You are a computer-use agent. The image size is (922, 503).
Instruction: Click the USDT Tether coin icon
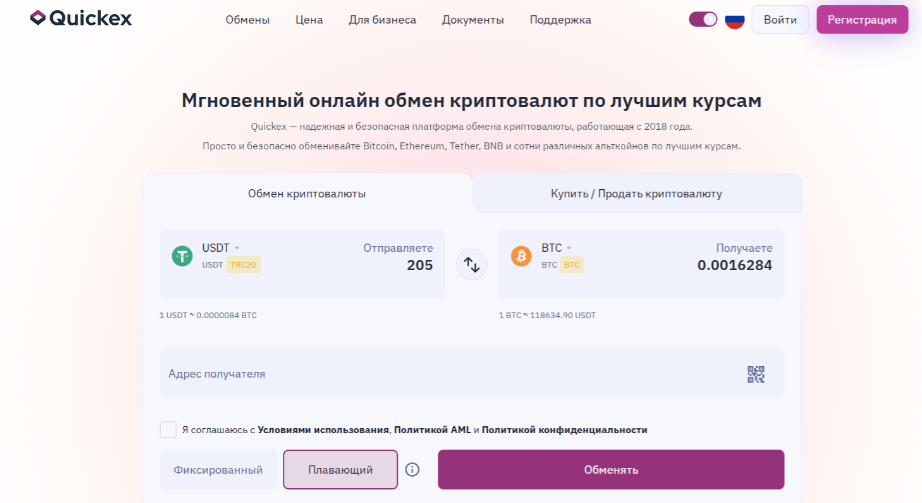(182, 256)
